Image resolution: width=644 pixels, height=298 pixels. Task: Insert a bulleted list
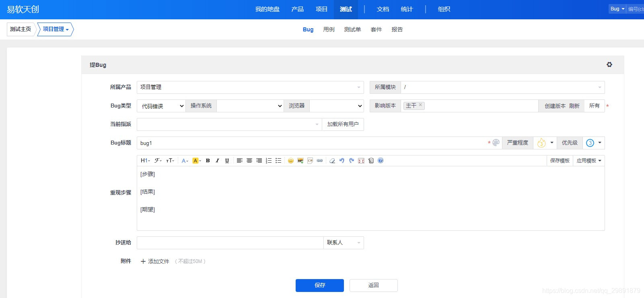pyautogui.click(x=278, y=161)
